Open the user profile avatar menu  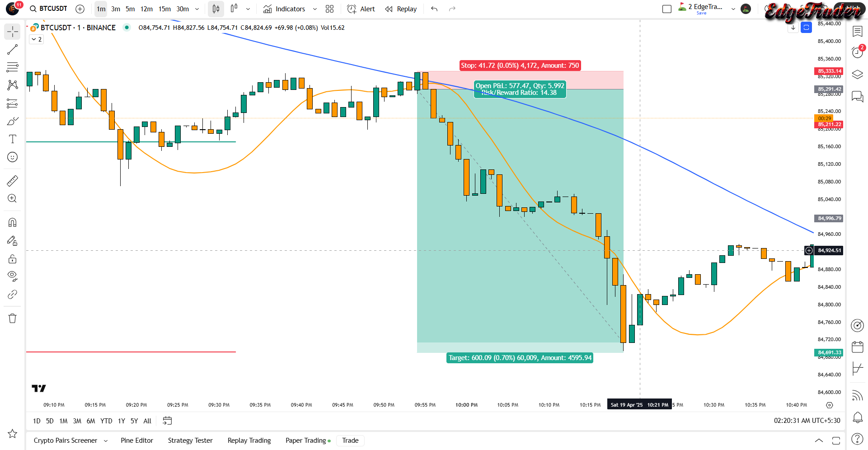13,9
